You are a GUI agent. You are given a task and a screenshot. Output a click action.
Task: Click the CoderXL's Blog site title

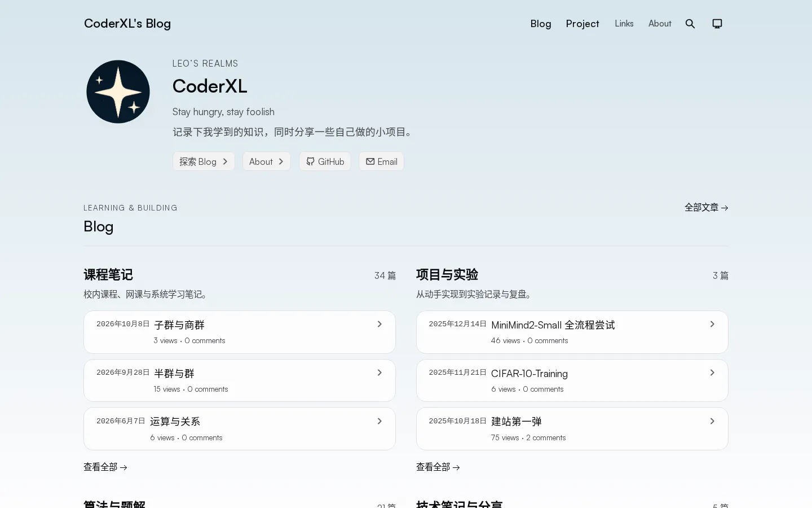pyautogui.click(x=127, y=23)
